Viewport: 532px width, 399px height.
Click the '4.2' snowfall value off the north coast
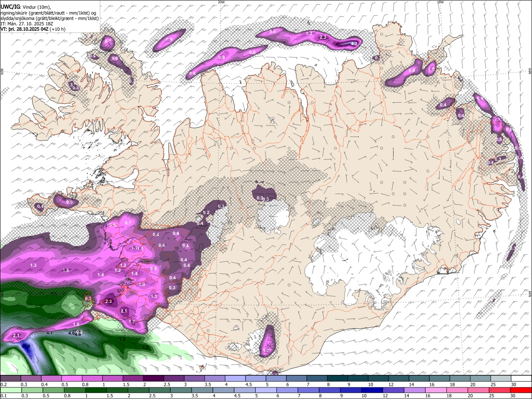355,44
